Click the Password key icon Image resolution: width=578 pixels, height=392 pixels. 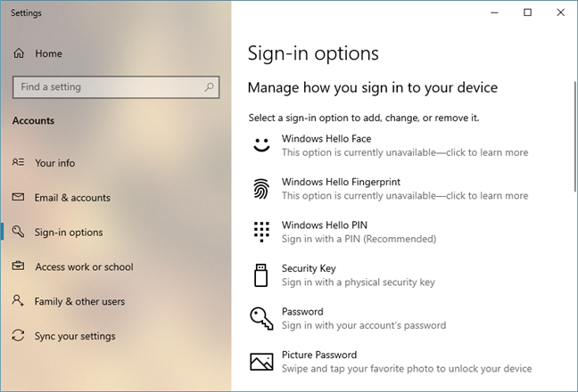point(261,318)
